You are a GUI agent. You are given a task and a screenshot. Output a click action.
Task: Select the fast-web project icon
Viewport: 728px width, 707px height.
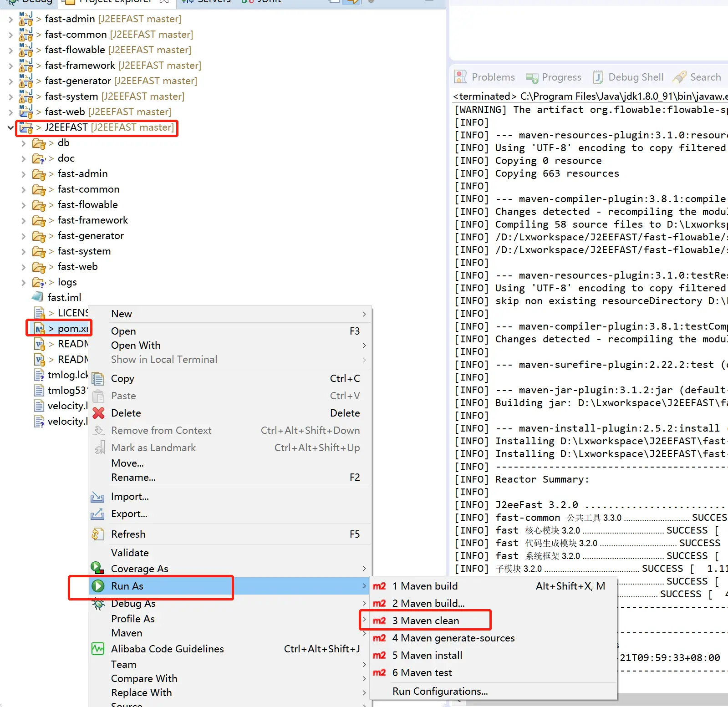point(26,112)
